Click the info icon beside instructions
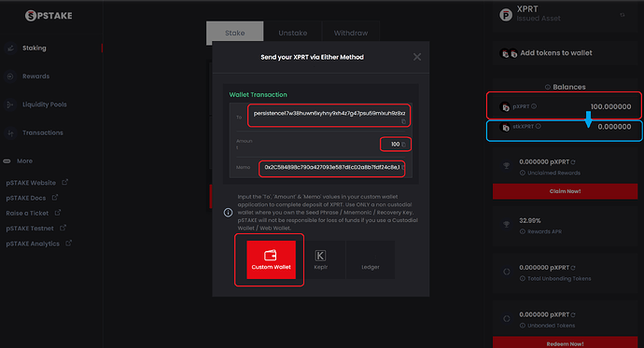The width and height of the screenshot is (644, 348). pos(228,213)
